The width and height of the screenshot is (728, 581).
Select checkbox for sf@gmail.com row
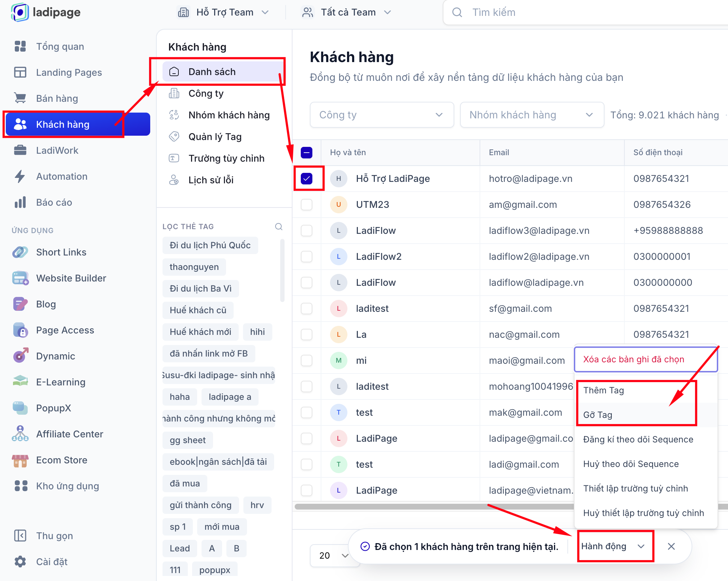(307, 309)
